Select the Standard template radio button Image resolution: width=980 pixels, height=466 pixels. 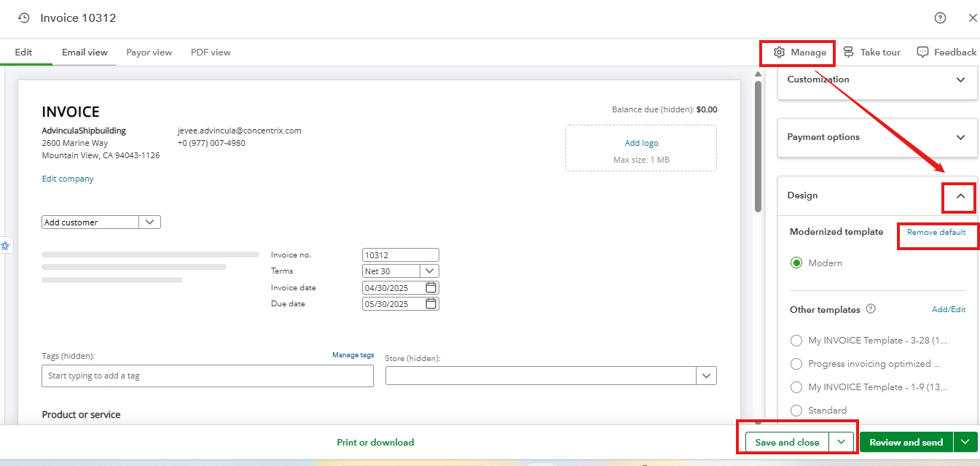point(796,411)
